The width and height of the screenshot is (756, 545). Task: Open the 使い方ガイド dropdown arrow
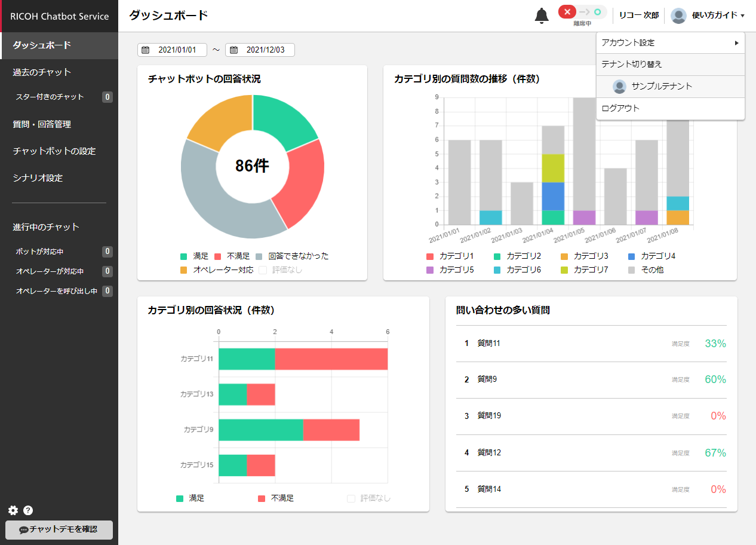(x=742, y=16)
